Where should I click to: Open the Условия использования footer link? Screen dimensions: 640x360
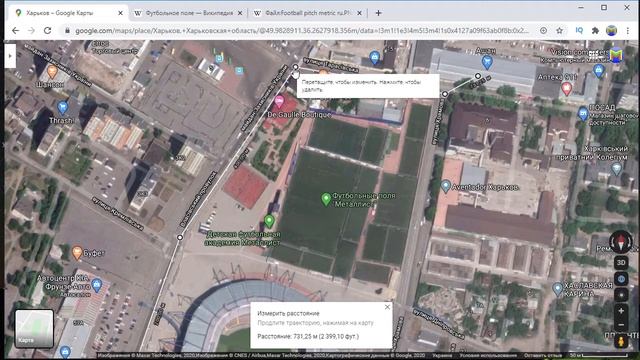(488, 356)
